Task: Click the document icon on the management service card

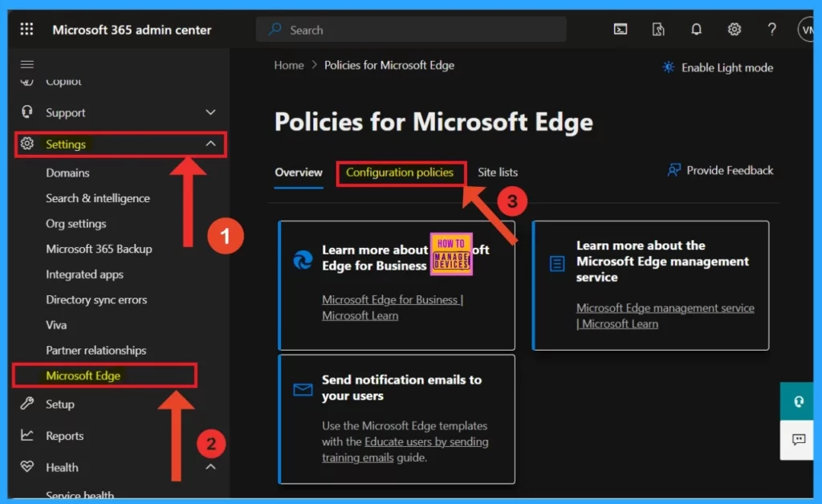Action: click(557, 263)
